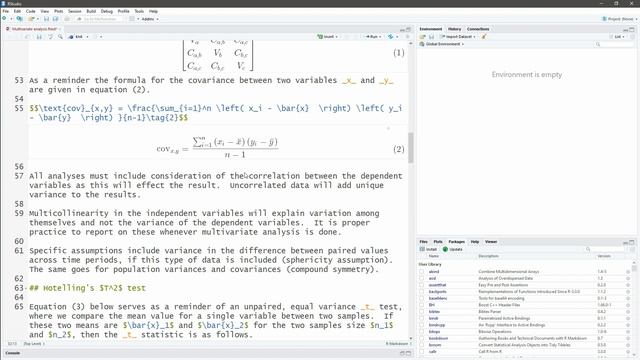
Task: Switch to the Connections tab
Action: 478,29
